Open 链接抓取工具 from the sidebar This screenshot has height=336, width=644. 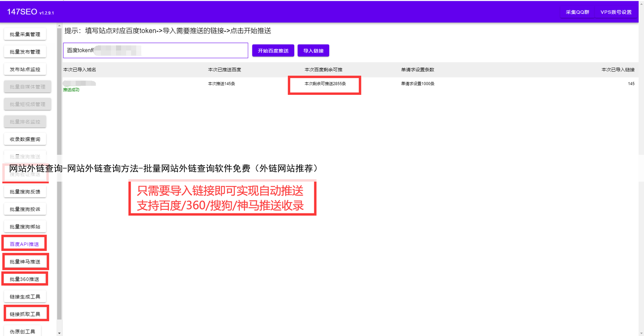click(25, 314)
